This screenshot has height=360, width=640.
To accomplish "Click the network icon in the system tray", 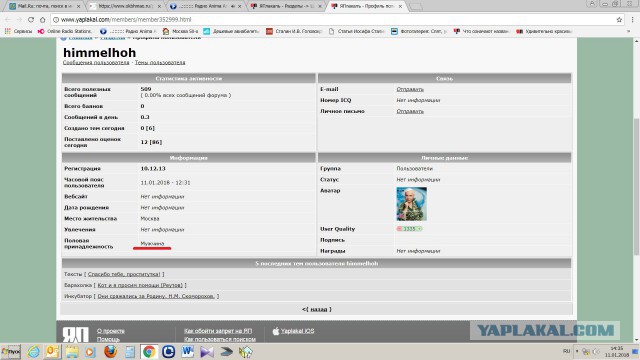I will click(586, 351).
